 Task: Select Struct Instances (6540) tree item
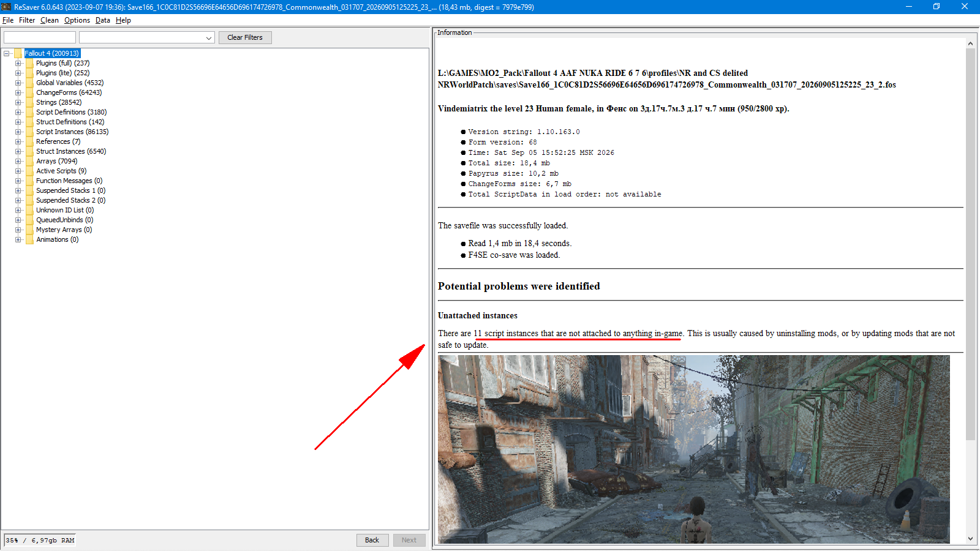tap(71, 151)
